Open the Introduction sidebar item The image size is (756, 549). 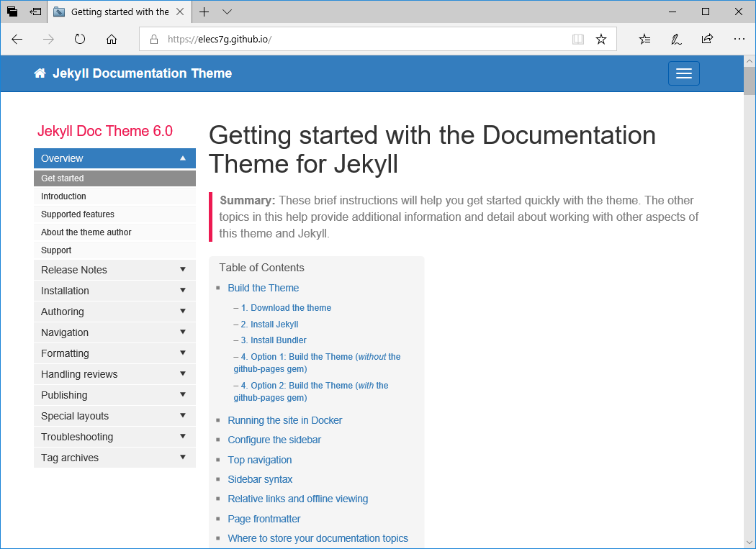114,196
